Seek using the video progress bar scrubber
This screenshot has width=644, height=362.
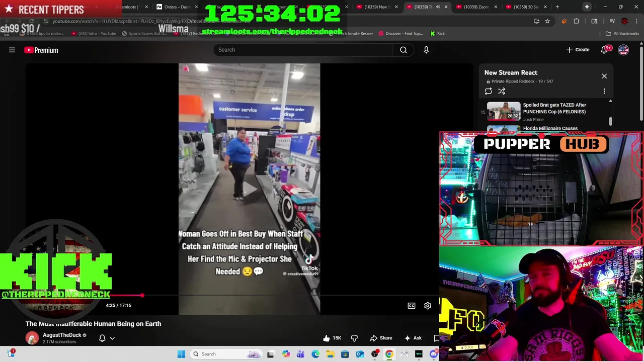tap(142, 296)
